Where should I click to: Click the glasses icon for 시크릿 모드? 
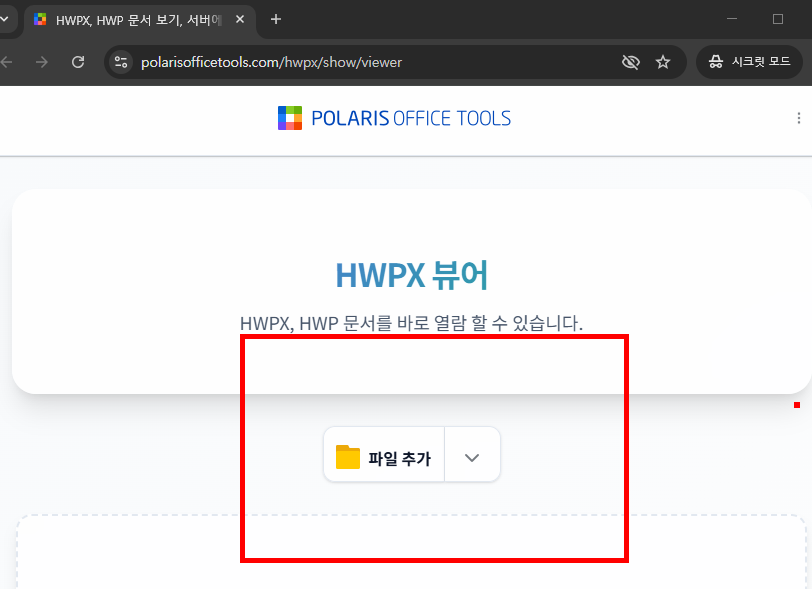click(717, 61)
